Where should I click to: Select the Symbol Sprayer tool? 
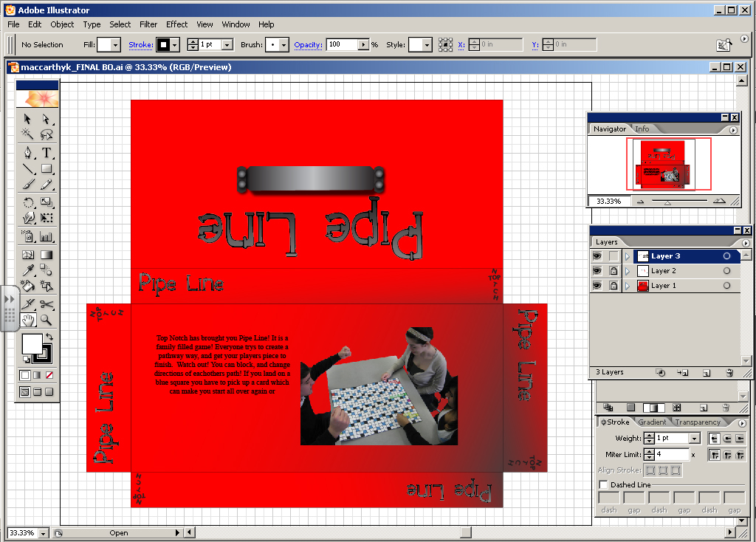tap(28, 236)
